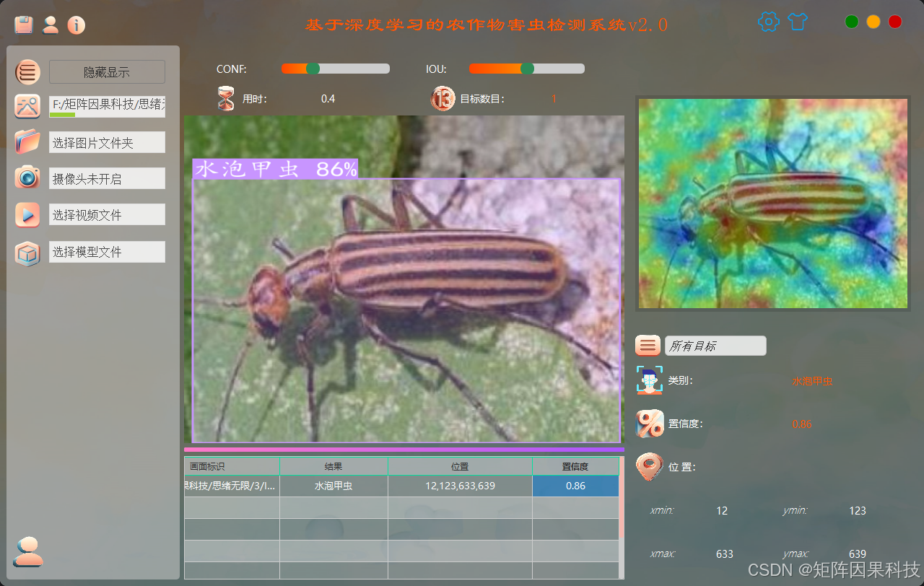The width and height of the screenshot is (924, 586).
Task: Click the 选择模型文件 button
Action: (107, 251)
